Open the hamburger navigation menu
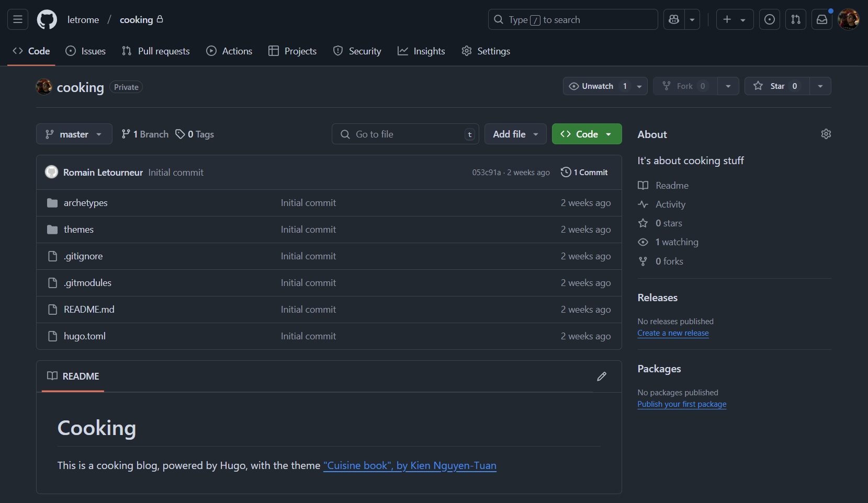Image resolution: width=868 pixels, height=503 pixels. pyautogui.click(x=17, y=19)
